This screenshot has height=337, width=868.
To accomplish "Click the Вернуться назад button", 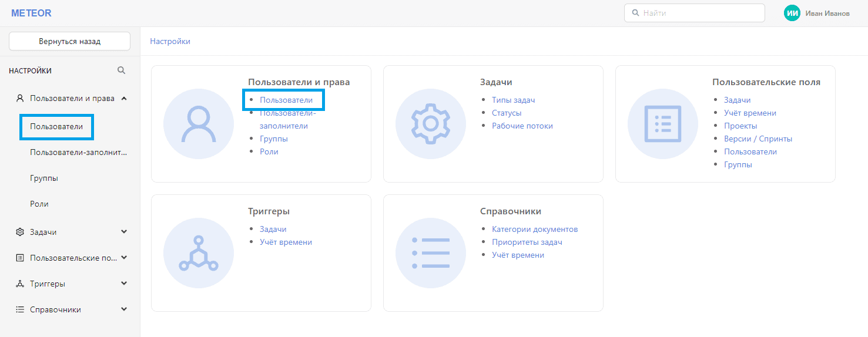I will 69,42.
